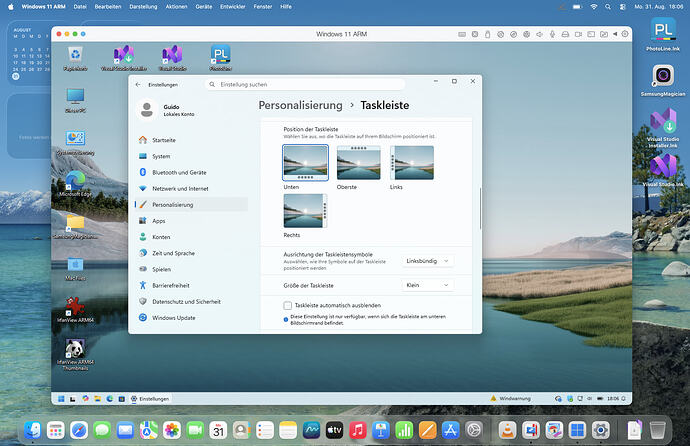The width and height of the screenshot is (690, 446).
Task: Click the sound icon in VM toolbar
Action: [539, 34]
